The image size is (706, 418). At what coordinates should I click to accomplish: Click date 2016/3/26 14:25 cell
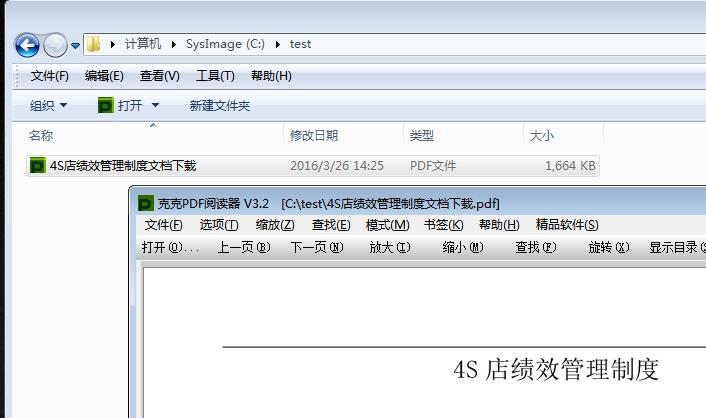point(337,166)
